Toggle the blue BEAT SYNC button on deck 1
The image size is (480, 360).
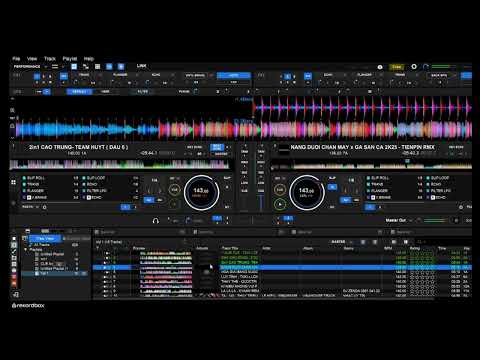pyautogui.click(x=217, y=147)
